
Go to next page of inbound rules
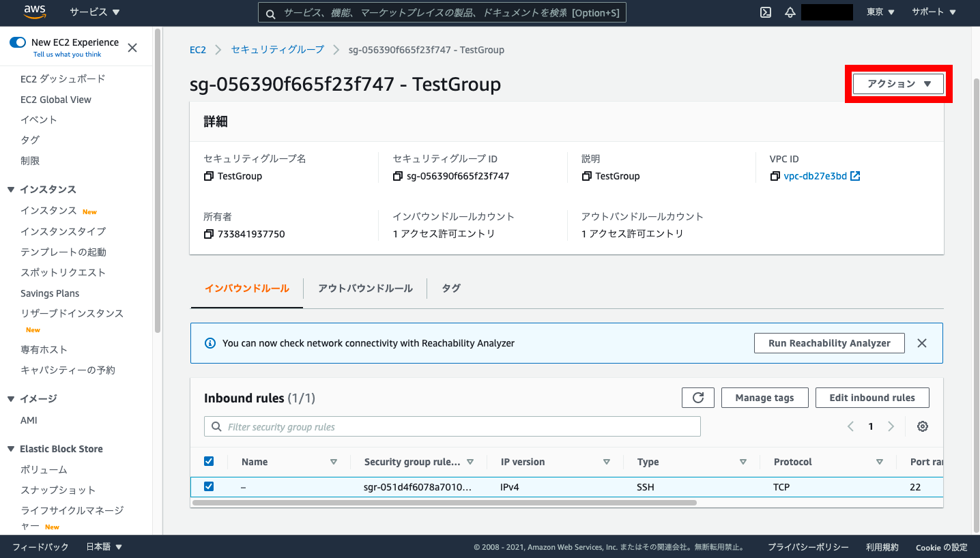[891, 426]
